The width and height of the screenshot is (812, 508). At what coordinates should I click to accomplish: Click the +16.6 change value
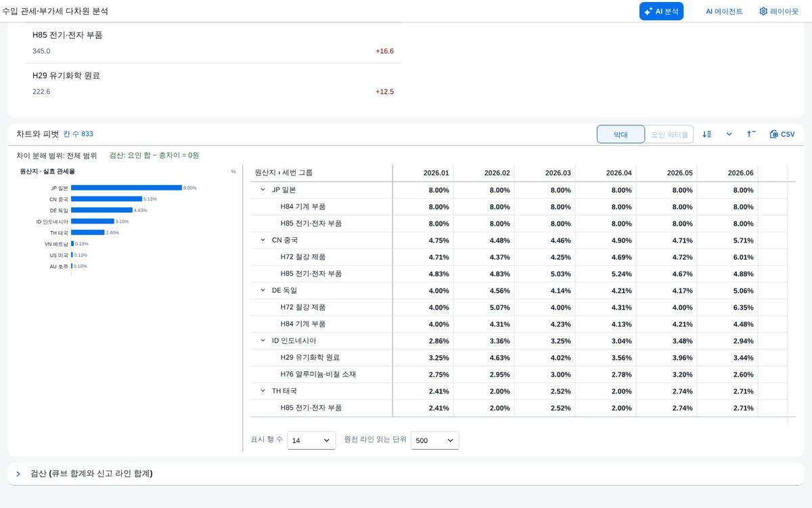[x=384, y=51]
